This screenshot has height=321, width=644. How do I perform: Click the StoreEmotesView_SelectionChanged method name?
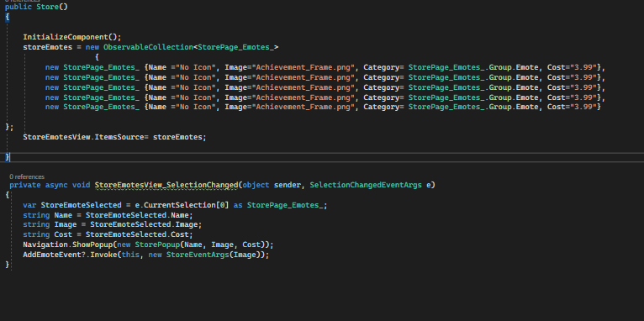[166, 185]
